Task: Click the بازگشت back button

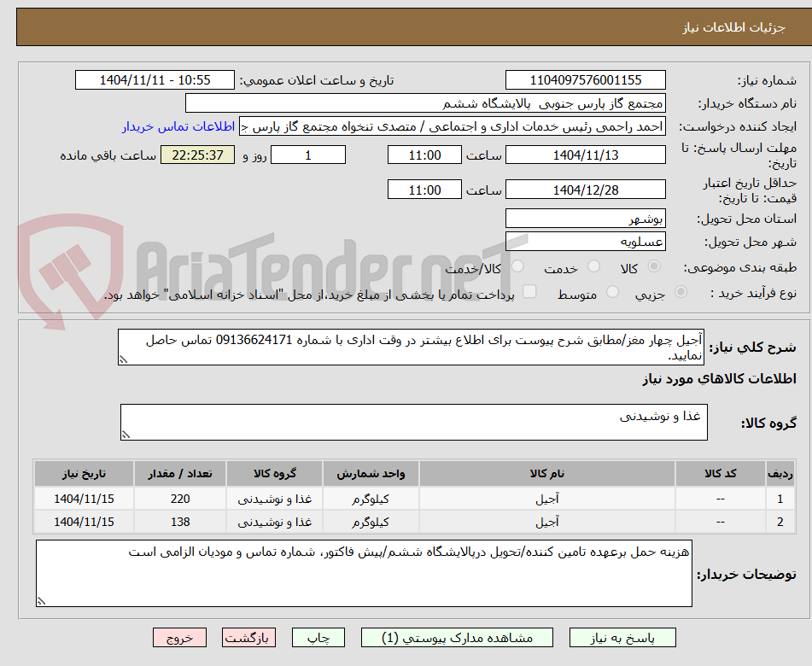Action: [248, 638]
